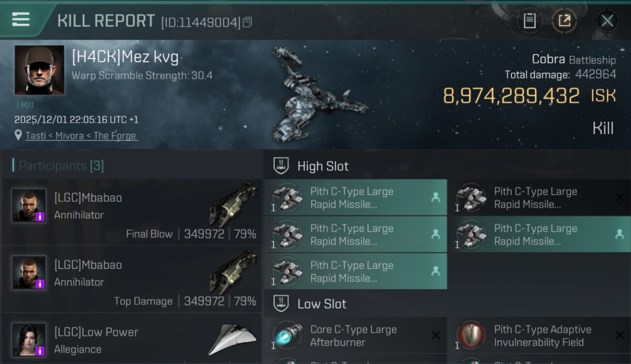Tap the Core C-Type Large Afterburner icon

point(287,335)
